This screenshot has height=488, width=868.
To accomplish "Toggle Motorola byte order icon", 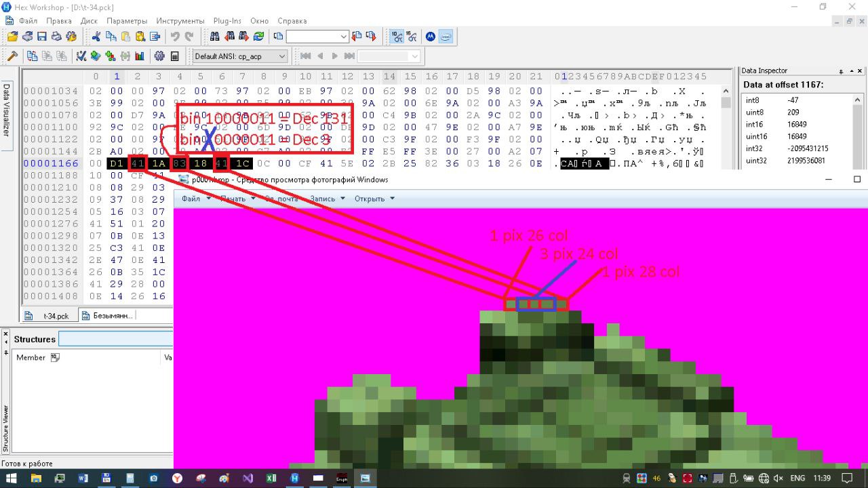I will 430,37.
